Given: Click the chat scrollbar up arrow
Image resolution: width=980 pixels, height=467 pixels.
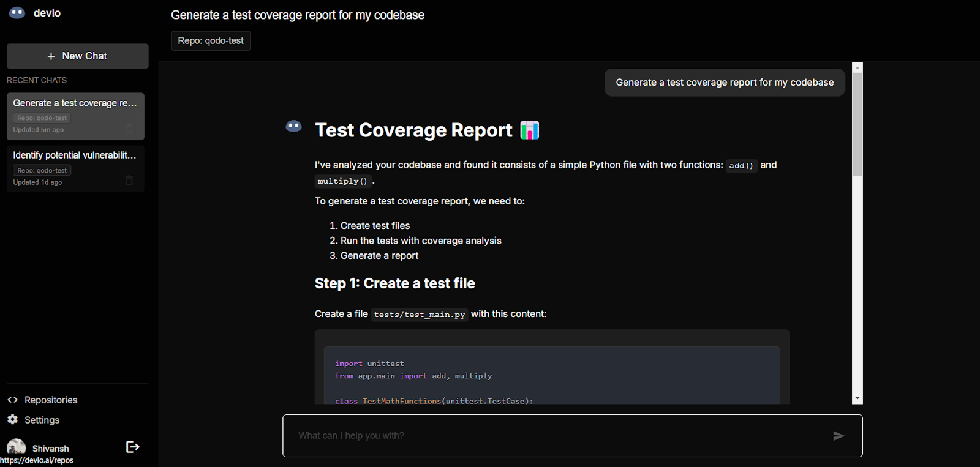Looking at the screenshot, I should 858,67.
